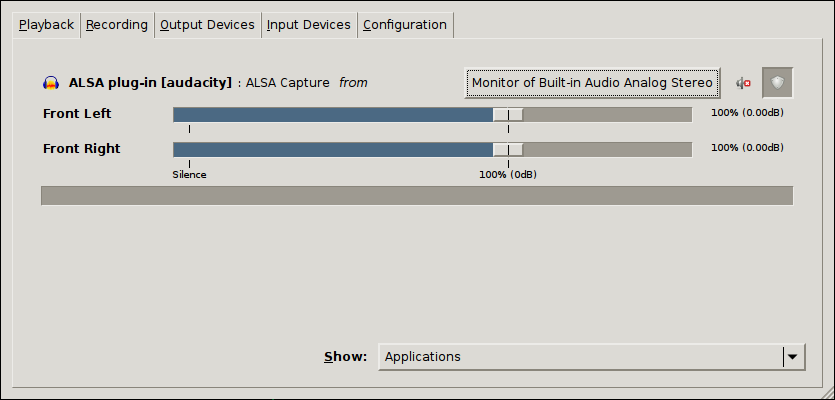Viewport: 835px width, 400px height.
Task: Open the Input Devices tab
Action: [308, 25]
